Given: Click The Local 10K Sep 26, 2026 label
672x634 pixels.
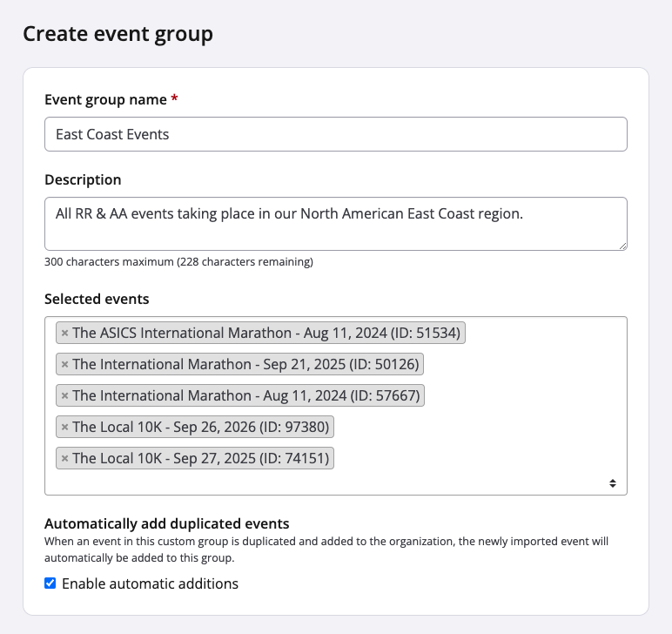Looking at the screenshot, I should tap(202, 427).
